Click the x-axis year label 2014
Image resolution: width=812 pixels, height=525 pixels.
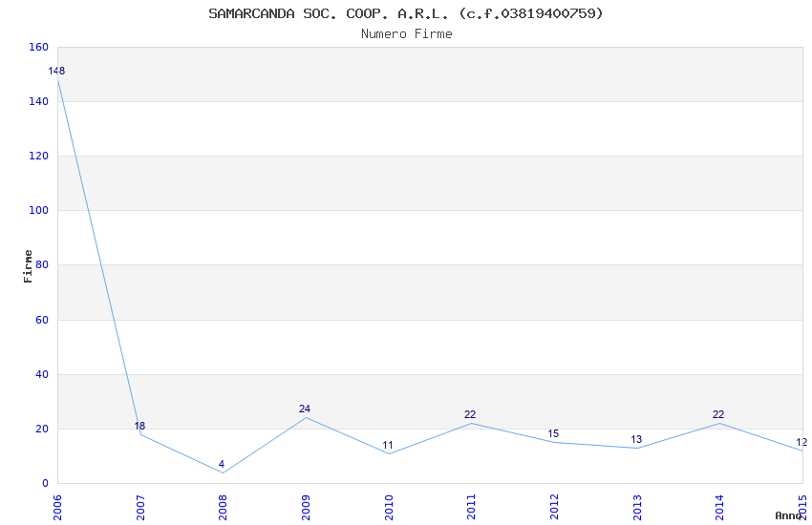(x=719, y=508)
